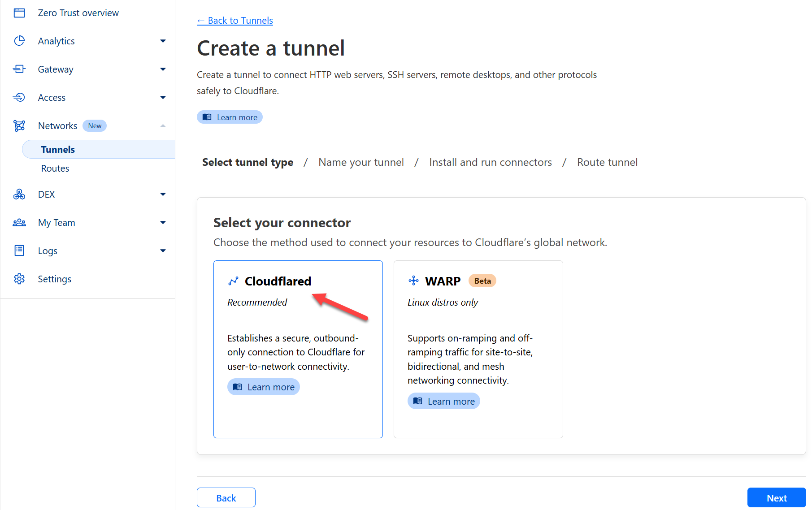Expand the Analytics menu arrow
Screen dimensions: 812x510
163,41
